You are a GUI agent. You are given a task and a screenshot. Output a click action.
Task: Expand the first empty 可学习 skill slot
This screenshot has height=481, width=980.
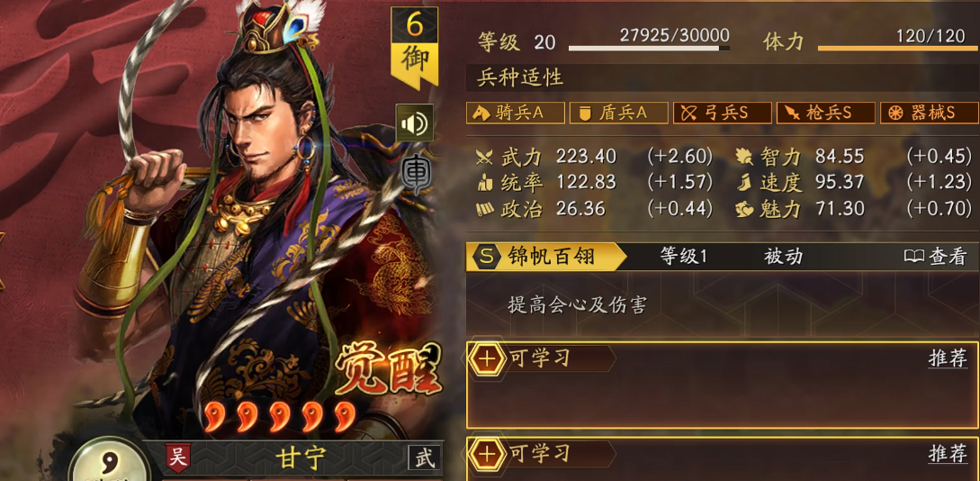(x=723, y=386)
